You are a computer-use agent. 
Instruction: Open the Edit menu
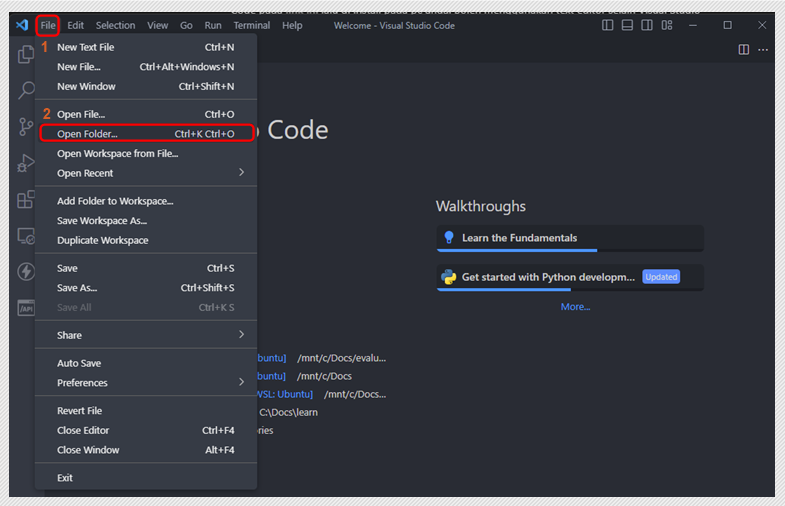tap(76, 25)
